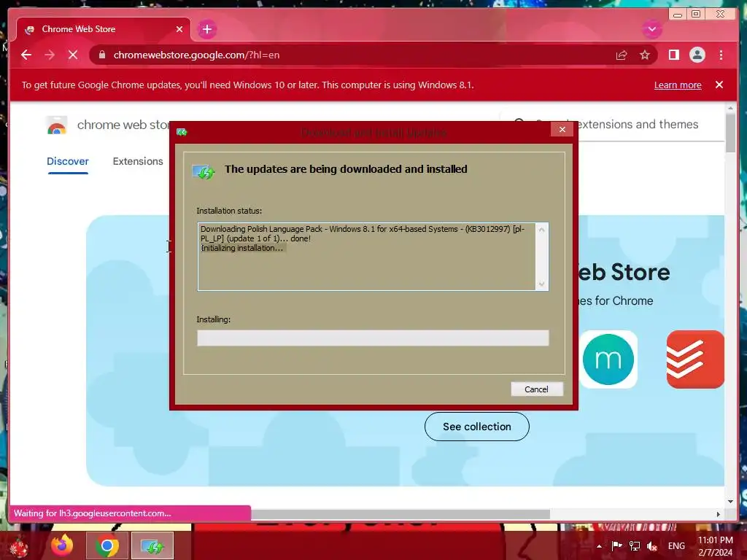Click the page vertical scrollbar thumb
747x560 pixels.
(731, 133)
